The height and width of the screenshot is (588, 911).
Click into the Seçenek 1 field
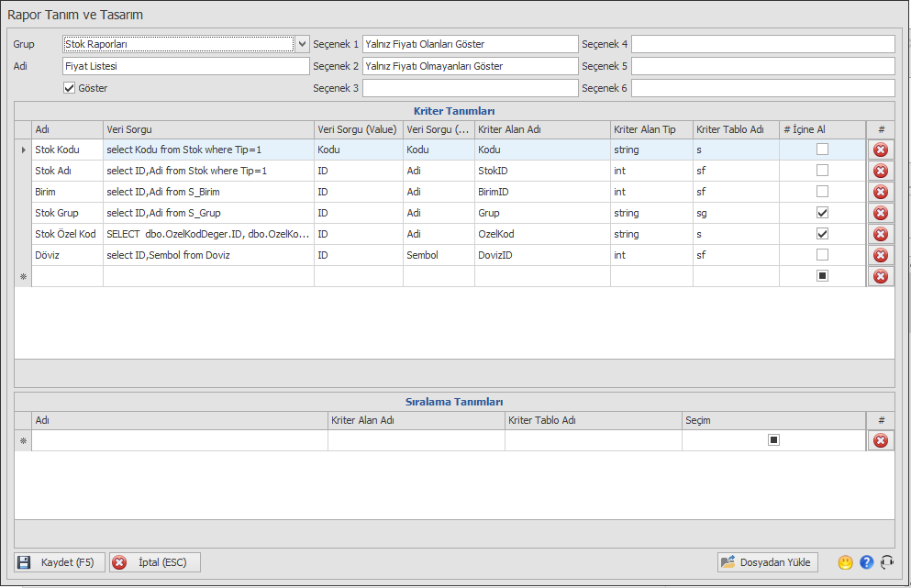point(471,44)
